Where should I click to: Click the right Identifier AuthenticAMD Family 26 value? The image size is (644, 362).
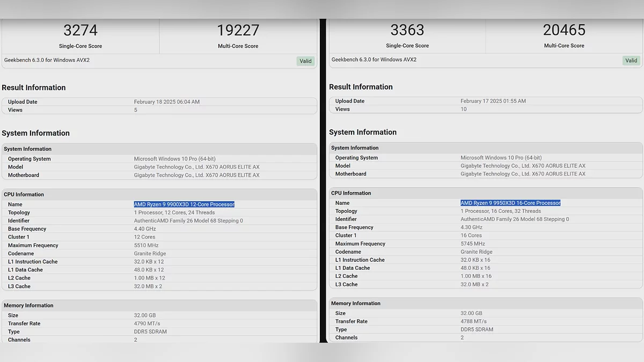(515, 219)
